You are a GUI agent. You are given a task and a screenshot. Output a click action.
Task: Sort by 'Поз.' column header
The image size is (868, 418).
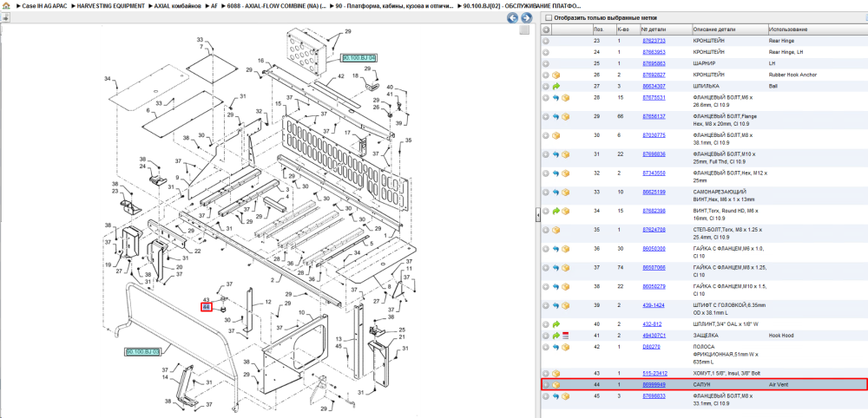[x=599, y=29]
